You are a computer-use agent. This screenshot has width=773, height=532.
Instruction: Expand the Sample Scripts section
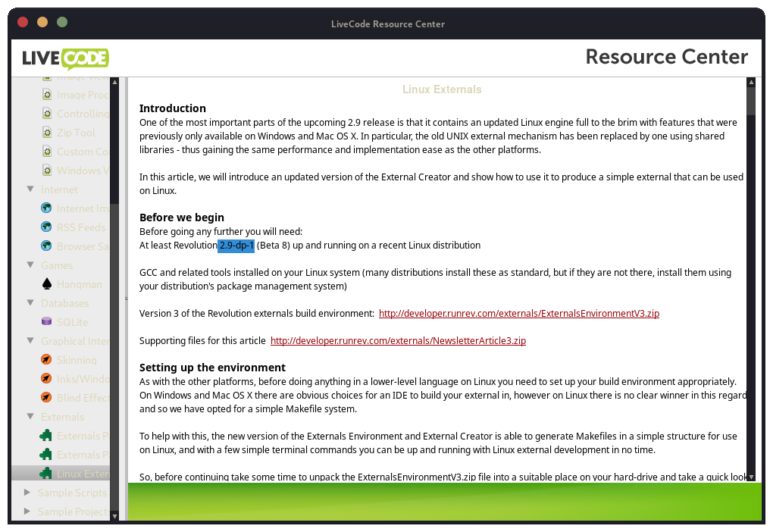pos(27,492)
